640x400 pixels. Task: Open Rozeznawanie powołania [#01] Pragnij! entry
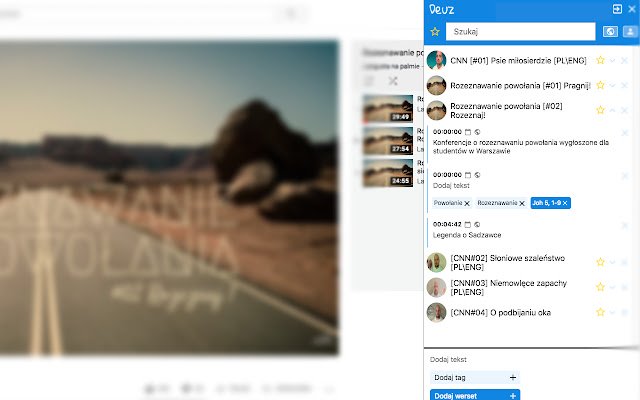coord(520,85)
